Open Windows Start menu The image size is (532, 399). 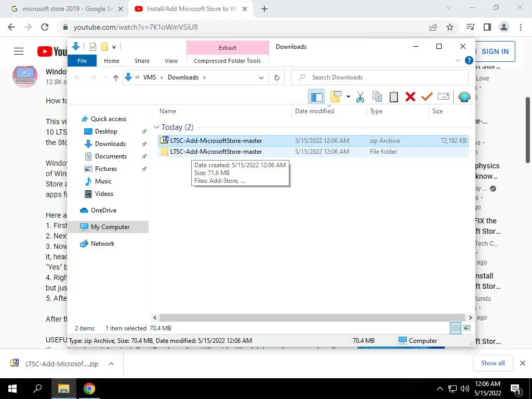pos(12,389)
